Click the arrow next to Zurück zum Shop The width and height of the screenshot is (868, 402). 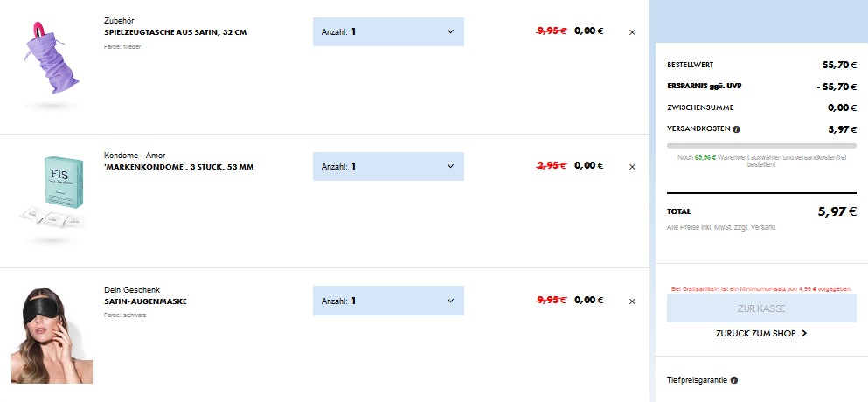pyautogui.click(x=803, y=333)
